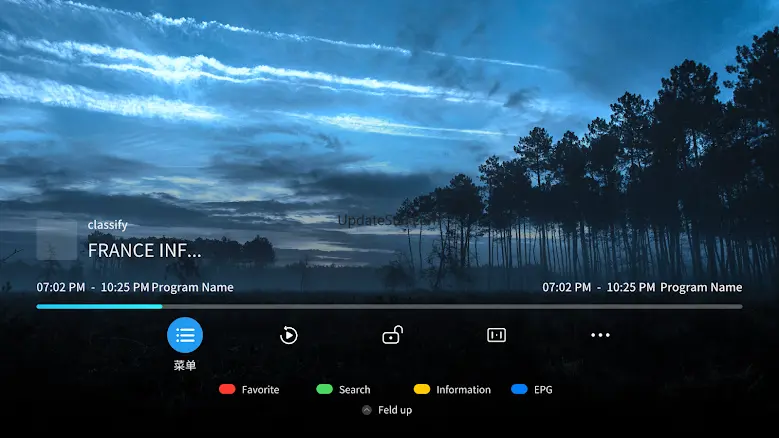
Task: Click the left current Program Name entry
Action: pos(192,288)
